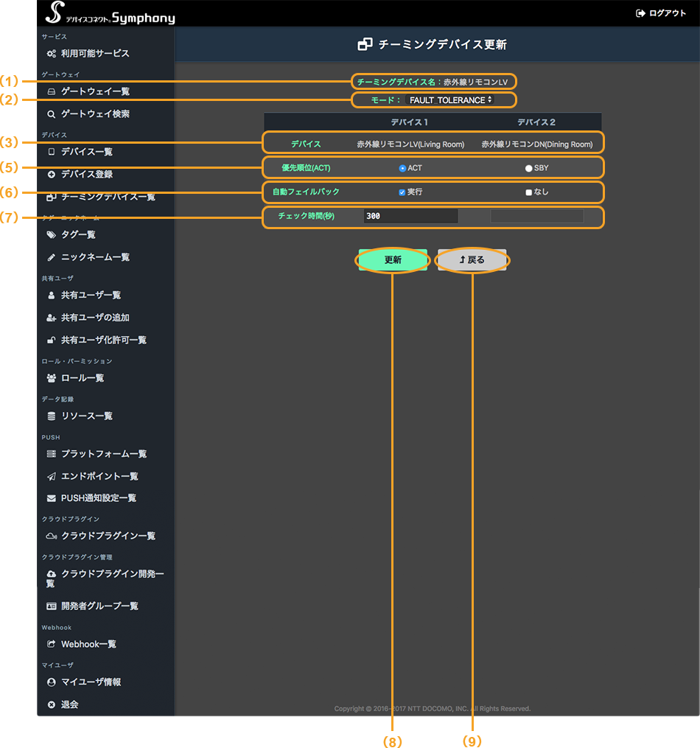Click the ロール一覧 group icon
The image size is (700, 748).
pos(52,378)
